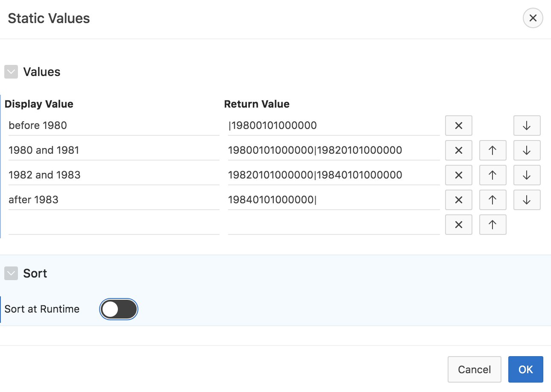Remove the 'before 1980' row
The width and height of the screenshot is (551, 392).
click(458, 126)
